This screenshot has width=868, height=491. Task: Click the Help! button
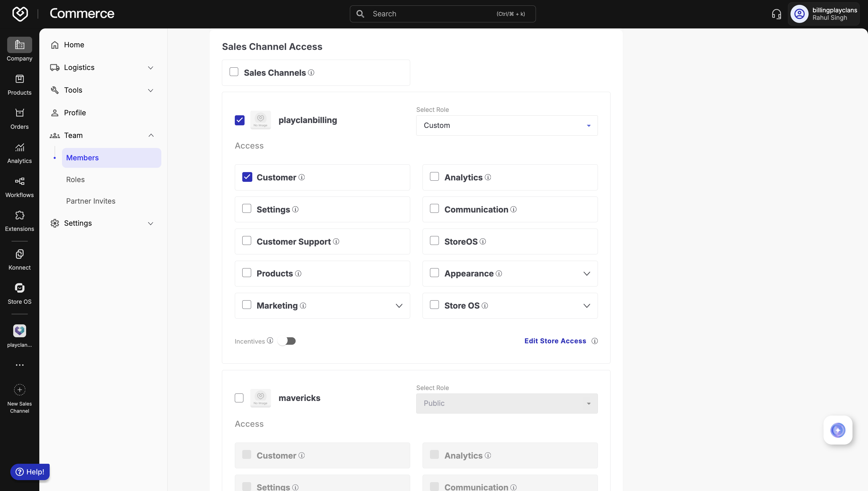tap(30, 471)
